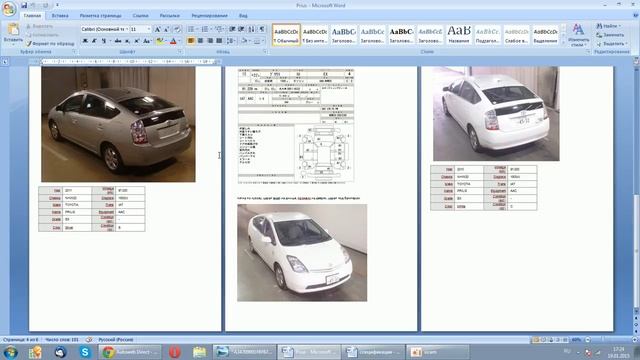
Task: Apply No Spacing (Без интервала) style
Action: click(315, 35)
